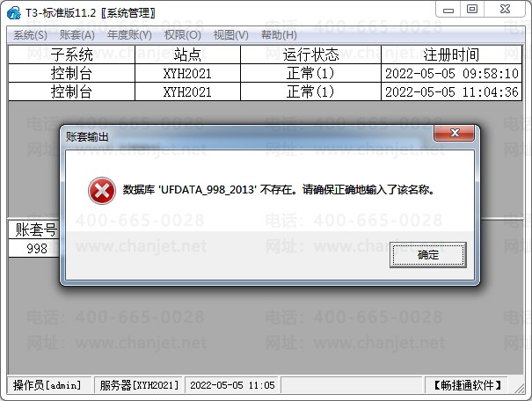
Task: Maximize the T3 system management window
Action: pos(472,9)
